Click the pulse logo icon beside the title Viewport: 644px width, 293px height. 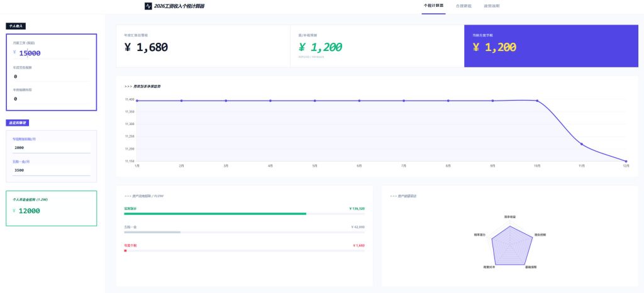pos(148,6)
